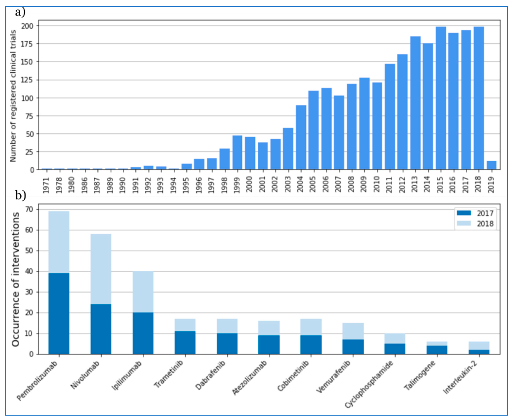The image size is (513, 420).
Task: Click the 2018 bar in upper chart
Action: pos(479,98)
